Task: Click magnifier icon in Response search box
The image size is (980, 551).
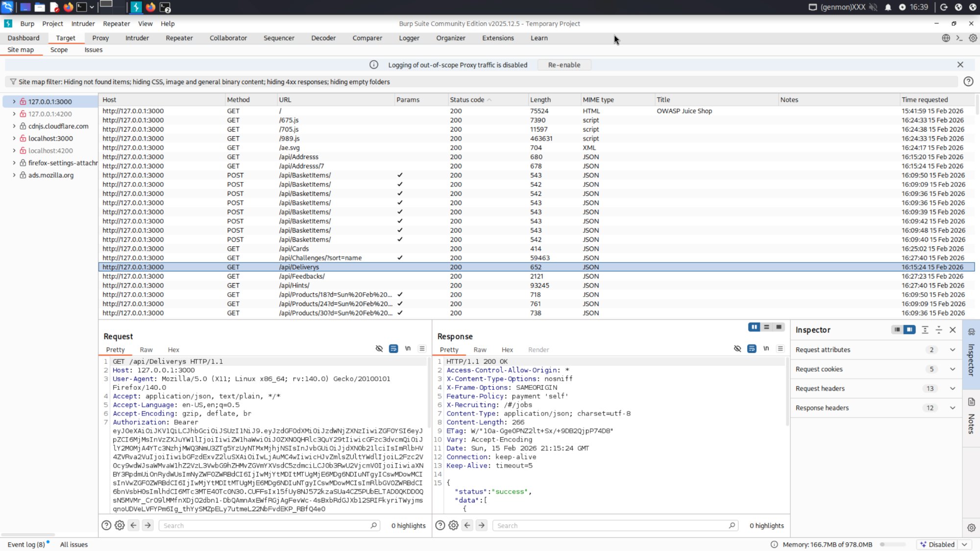Action: tap(732, 526)
